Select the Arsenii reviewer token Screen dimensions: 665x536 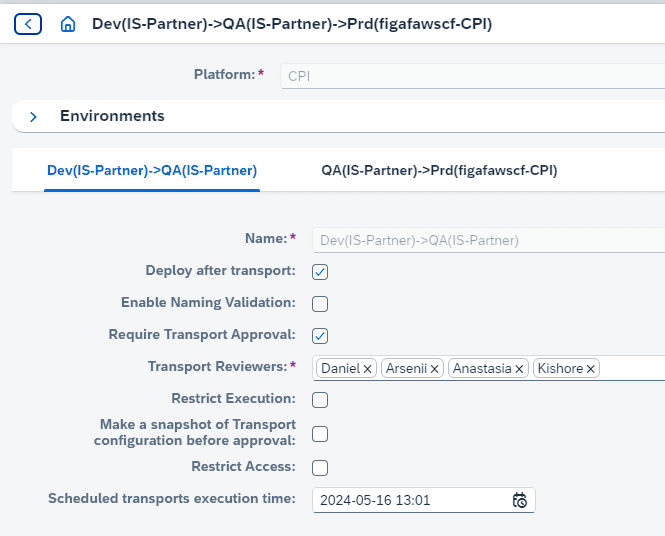(x=406, y=368)
